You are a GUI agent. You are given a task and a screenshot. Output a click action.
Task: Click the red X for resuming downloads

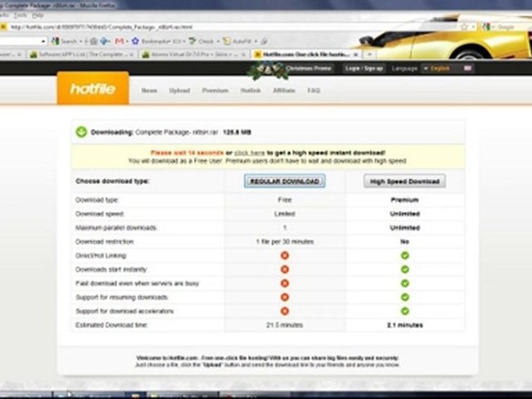(285, 297)
